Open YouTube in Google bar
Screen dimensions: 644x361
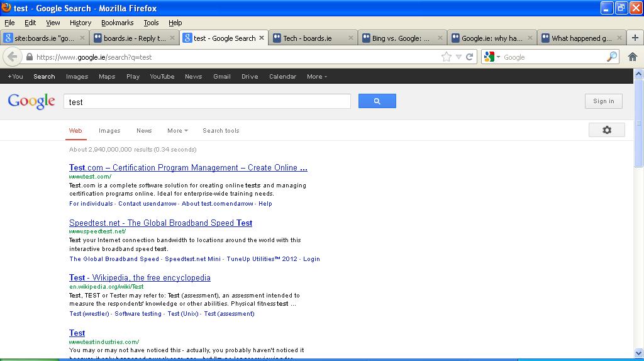click(162, 76)
